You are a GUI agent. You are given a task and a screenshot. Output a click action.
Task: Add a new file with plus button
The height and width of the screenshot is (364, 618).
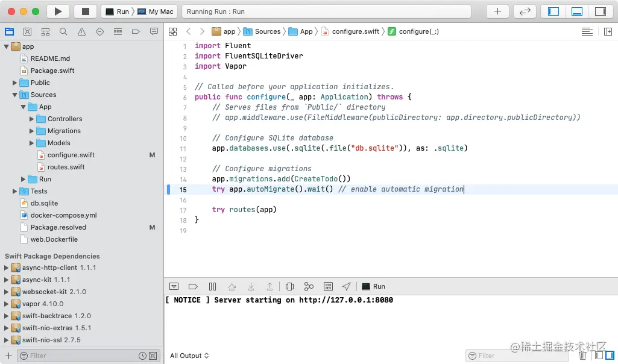click(x=8, y=356)
